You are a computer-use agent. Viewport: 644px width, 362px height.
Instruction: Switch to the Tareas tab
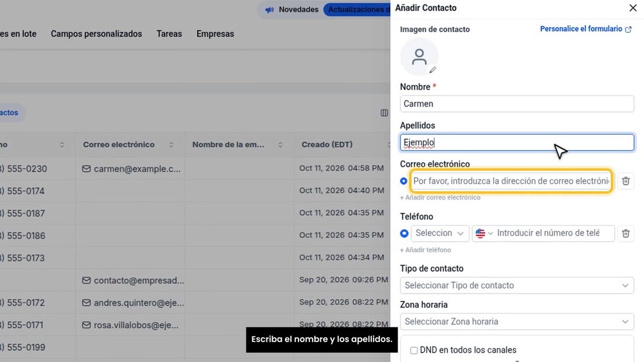pyautogui.click(x=169, y=34)
